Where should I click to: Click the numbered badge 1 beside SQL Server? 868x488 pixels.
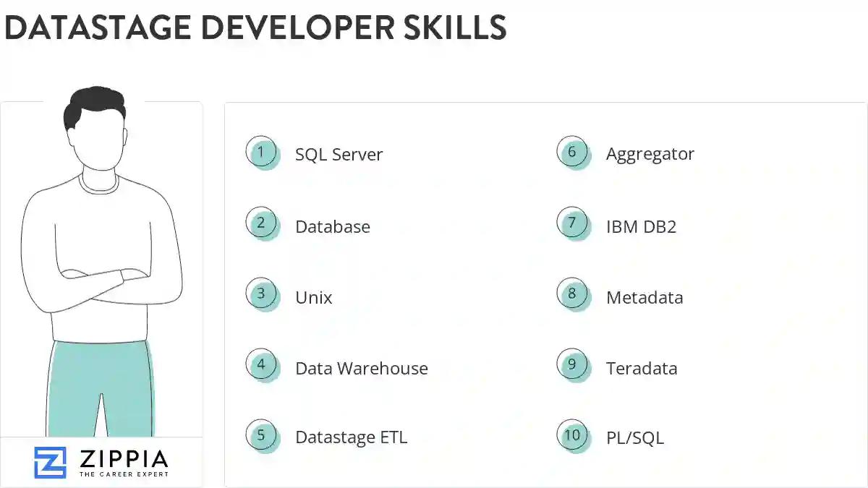pos(262,152)
